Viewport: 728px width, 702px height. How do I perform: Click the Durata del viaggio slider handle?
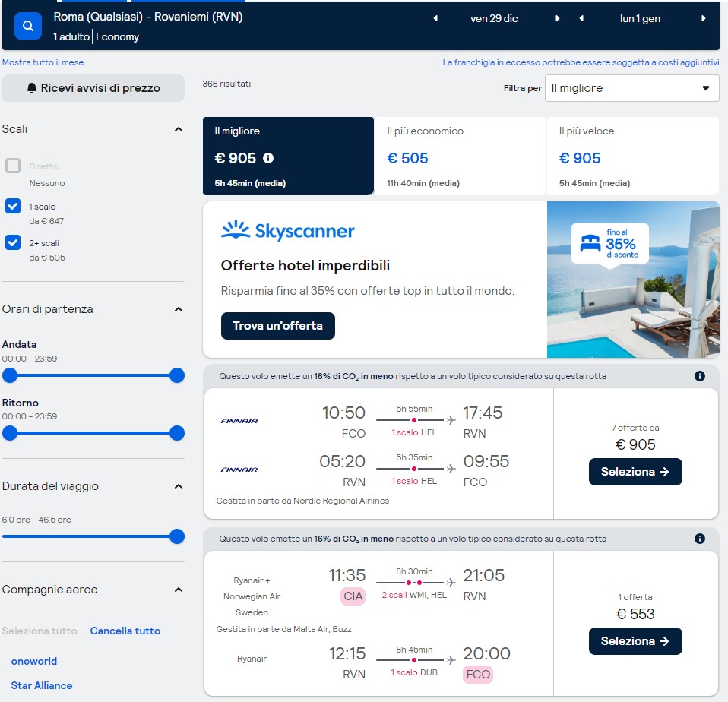[x=177, y=536]
